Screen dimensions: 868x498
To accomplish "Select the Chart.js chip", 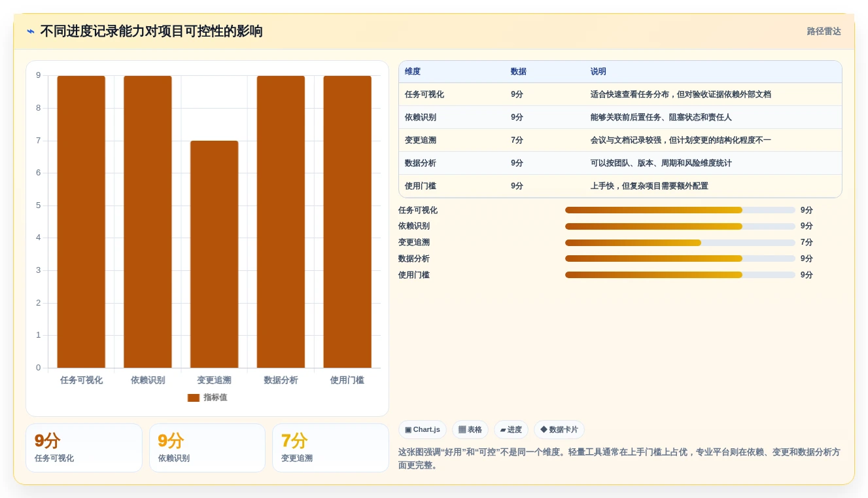I will tap(423, 430).
